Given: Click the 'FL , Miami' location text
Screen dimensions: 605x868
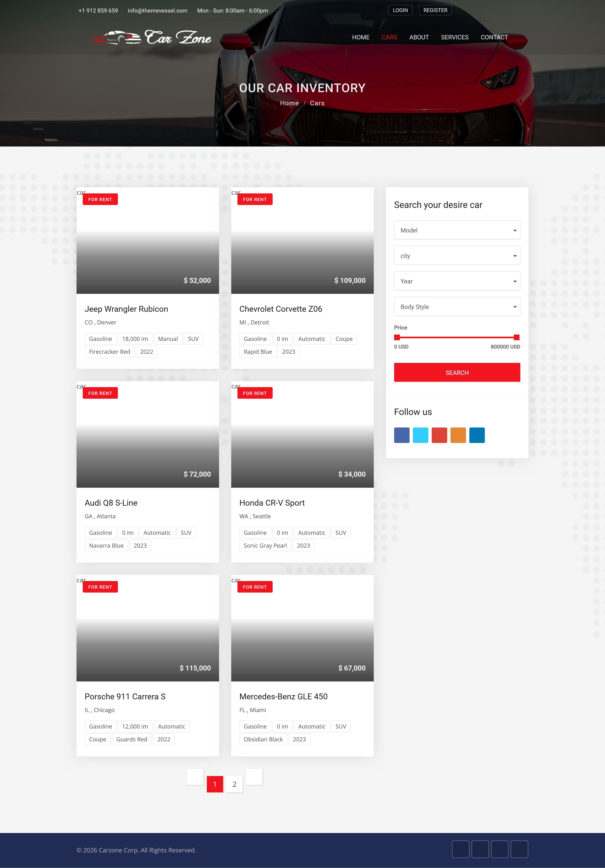Looking at the screenshot, I should pyautogui.click(x=253, y=710).
